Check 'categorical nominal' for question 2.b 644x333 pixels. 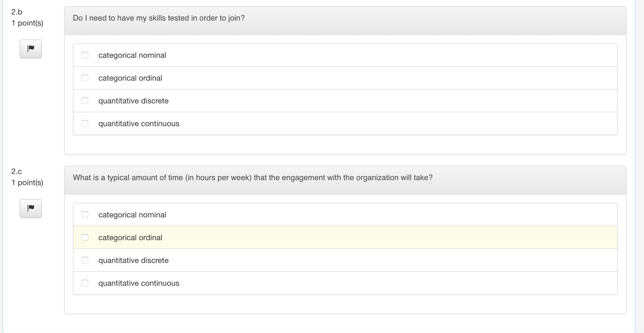(x=85, y=55)
